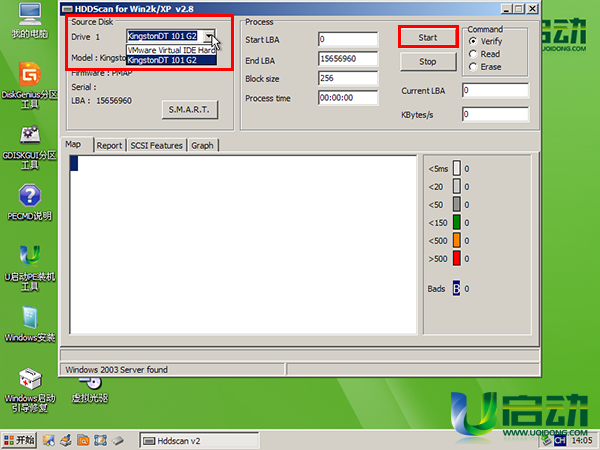Open the Windows启动引导修复 desktop icon
600x450 pixels.
coord(30,390)
